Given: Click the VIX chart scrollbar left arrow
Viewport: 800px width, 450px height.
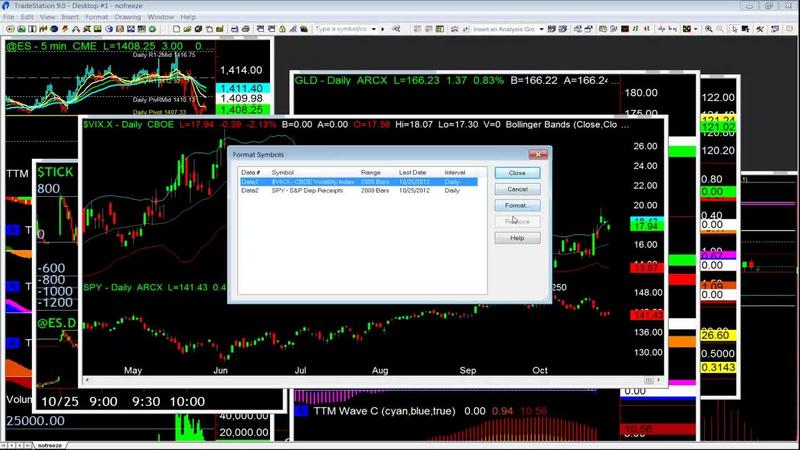Looking at the screenshot, I should coord(87,380).
